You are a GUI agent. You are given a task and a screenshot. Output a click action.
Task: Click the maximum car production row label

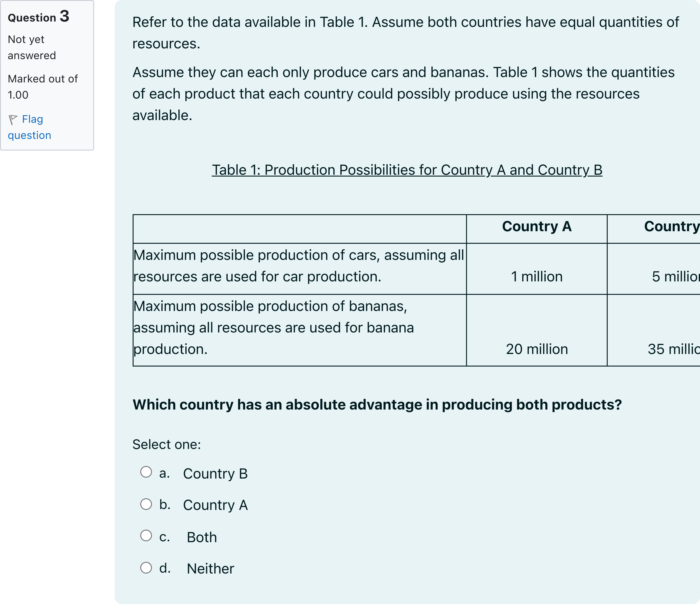point(299,266)
